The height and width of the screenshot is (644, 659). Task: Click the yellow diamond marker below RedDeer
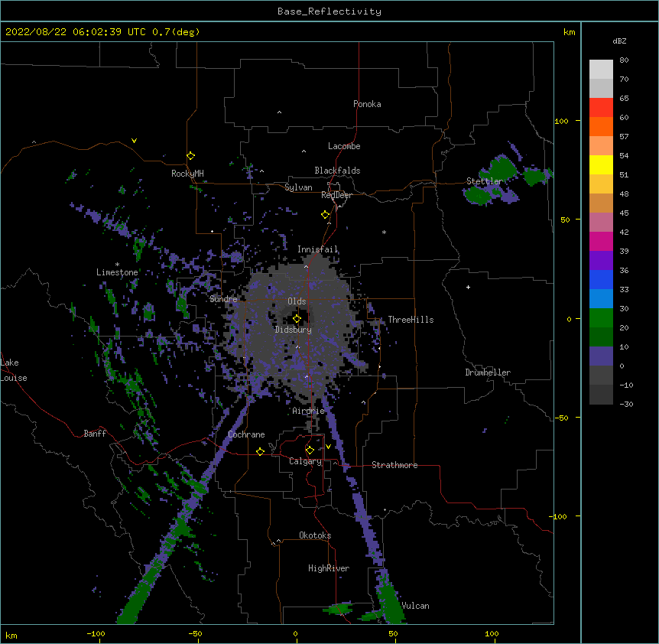click(x=325, y=215)
